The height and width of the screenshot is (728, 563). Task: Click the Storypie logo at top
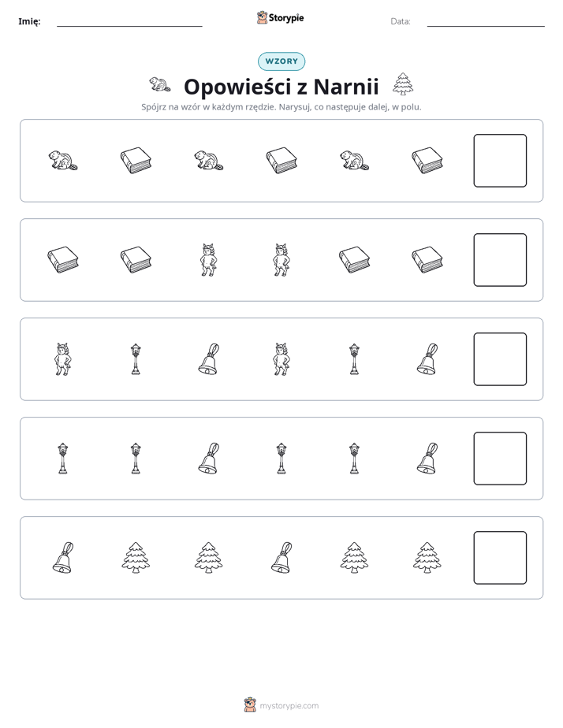(281, 17)
